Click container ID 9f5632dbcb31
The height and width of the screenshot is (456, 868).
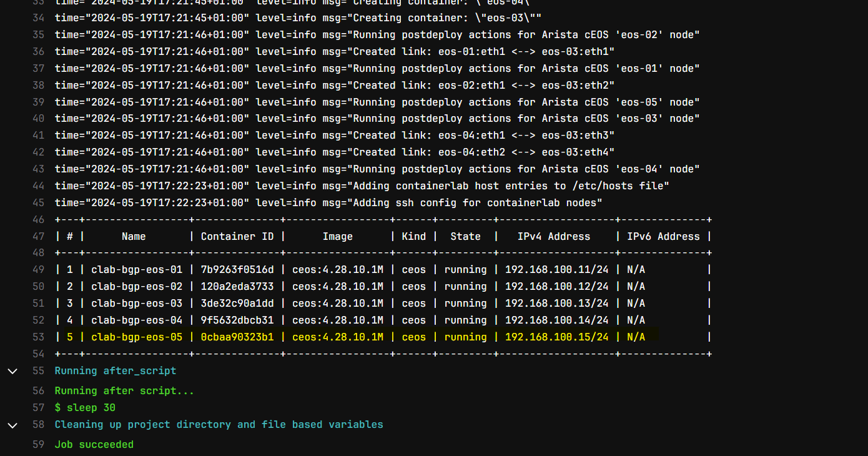[x=237, y=320]
